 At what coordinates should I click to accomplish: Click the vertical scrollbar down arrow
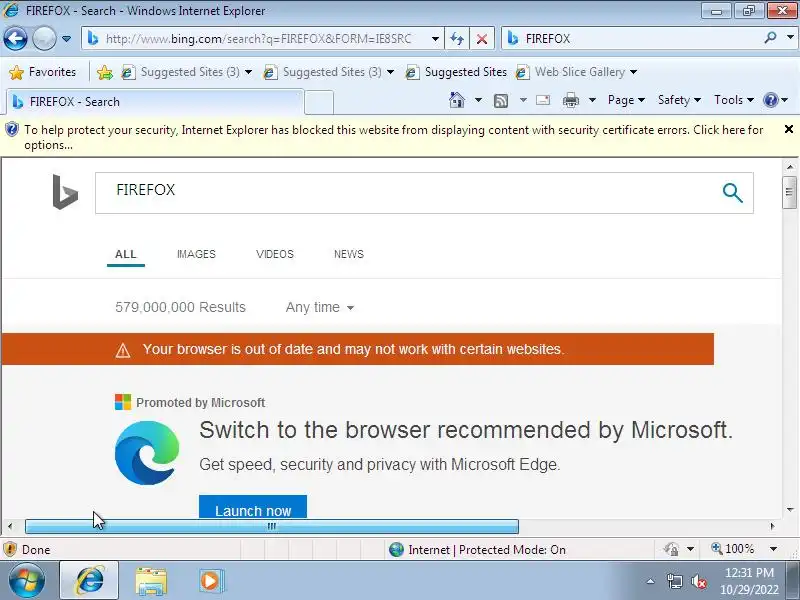(x=790, y=510)
